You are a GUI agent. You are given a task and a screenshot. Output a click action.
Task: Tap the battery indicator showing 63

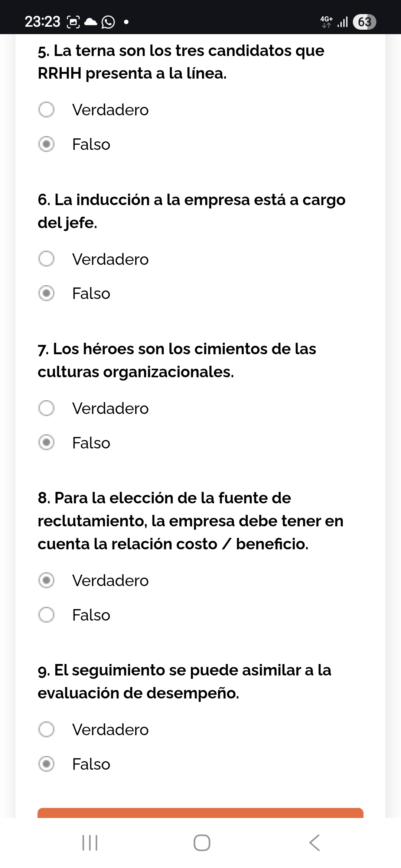[x=365, y=22]
